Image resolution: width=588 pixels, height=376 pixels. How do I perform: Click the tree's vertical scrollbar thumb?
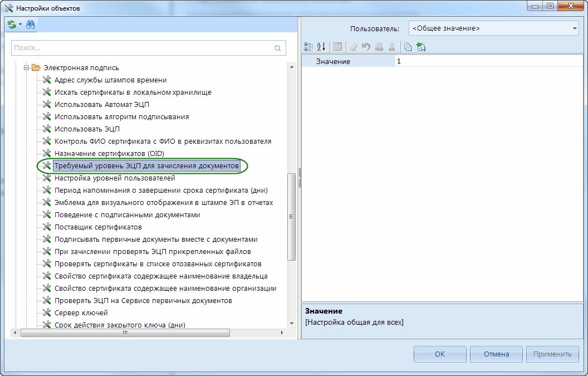click(x=291, y=216)
